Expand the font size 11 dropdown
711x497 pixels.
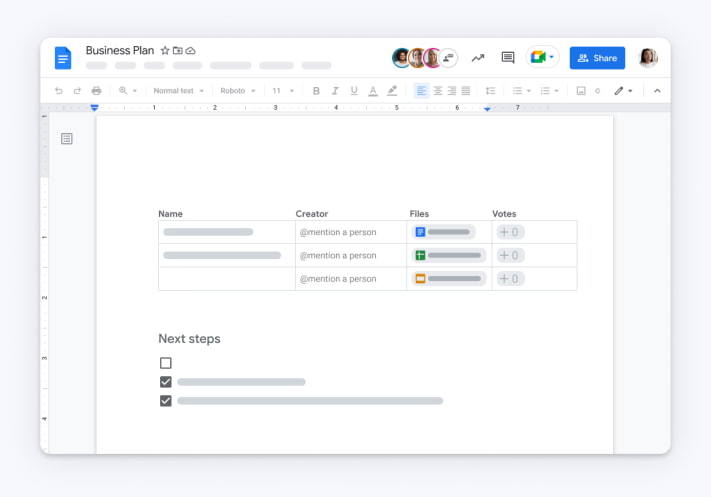(283, 91)
